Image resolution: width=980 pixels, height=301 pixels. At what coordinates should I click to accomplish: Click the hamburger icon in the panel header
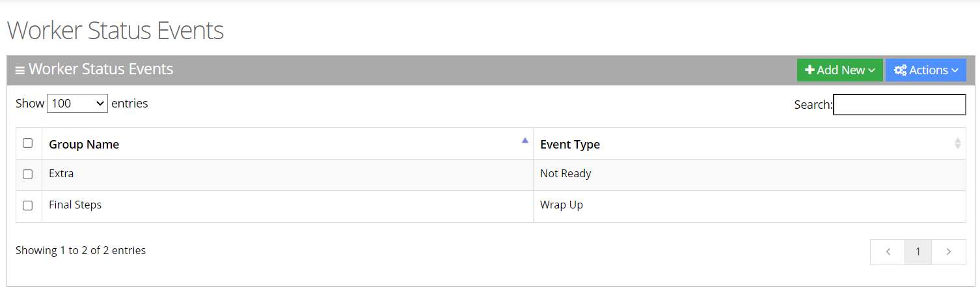20,70
